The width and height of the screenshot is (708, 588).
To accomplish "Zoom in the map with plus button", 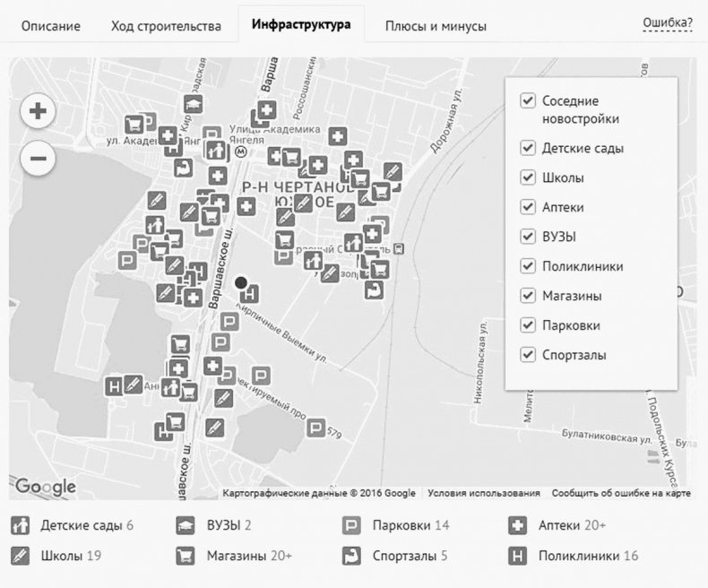I will click(38, 111).
